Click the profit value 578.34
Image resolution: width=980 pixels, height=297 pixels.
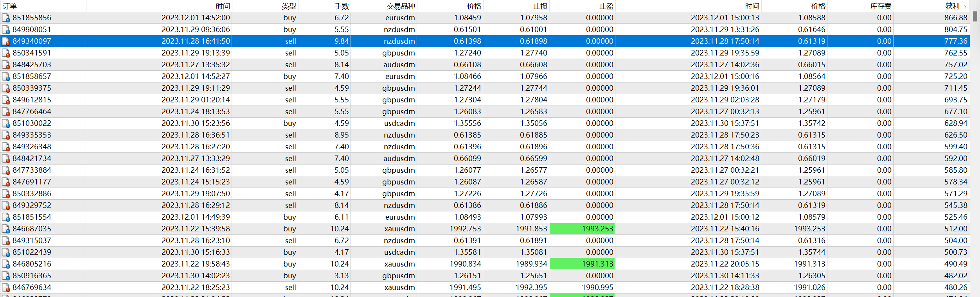pyautogui.click(x=955, y=182)
